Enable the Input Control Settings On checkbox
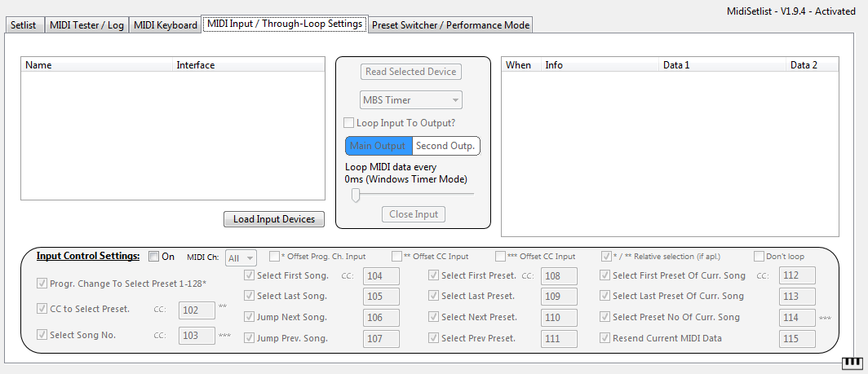Image resolution: width=868 pixels, height=374 pixels. [154, 257]
